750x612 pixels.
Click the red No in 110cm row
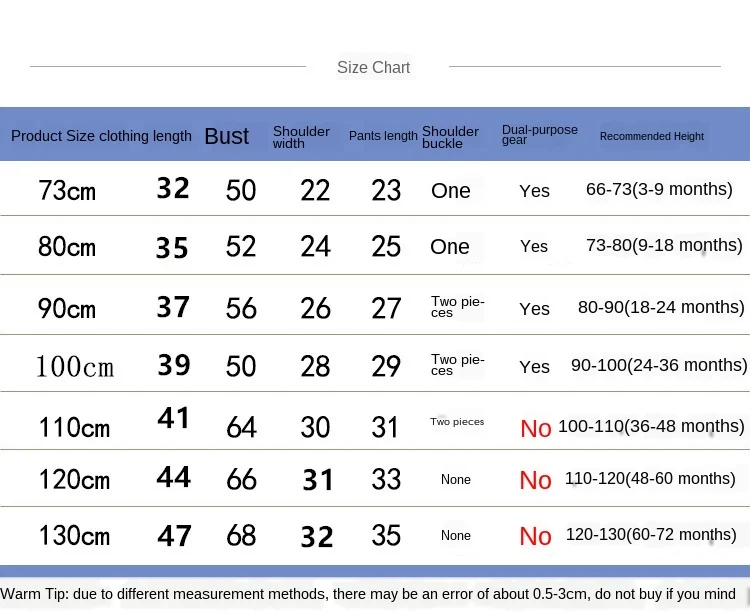coord(536,429)
